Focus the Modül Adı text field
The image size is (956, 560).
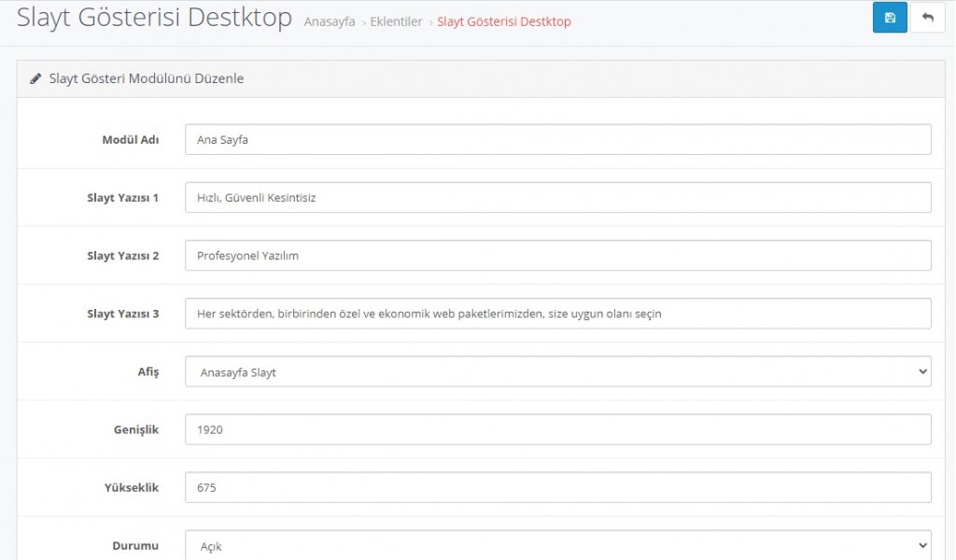pos(557,140)
